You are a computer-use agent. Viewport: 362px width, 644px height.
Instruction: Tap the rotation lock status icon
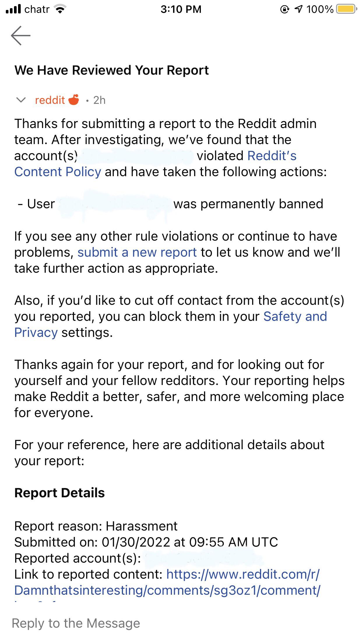point(284,9)
